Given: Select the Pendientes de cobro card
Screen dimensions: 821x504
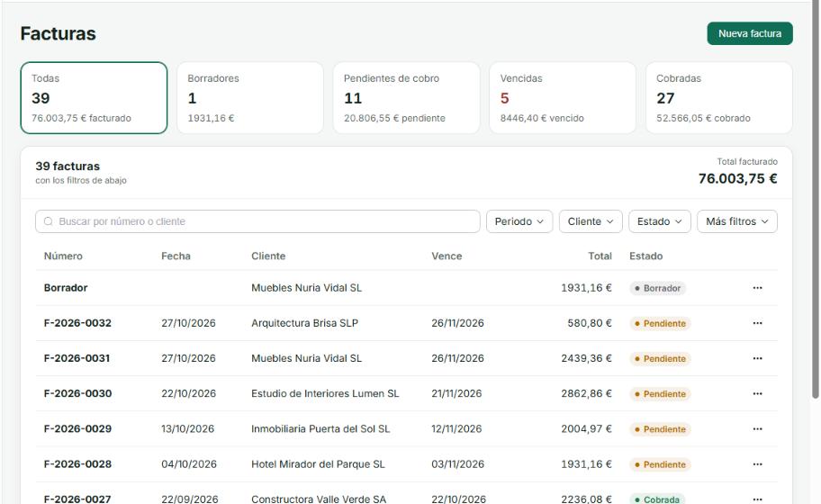Looking at the screenshot, I should click(x=406, y=98).
